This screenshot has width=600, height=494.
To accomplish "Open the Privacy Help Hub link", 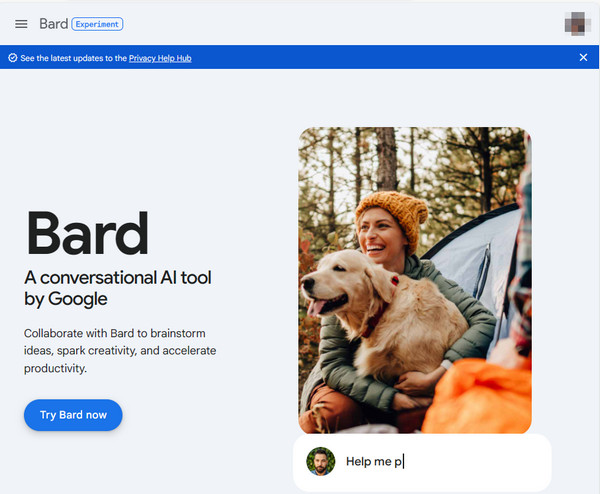I will 160,58.
